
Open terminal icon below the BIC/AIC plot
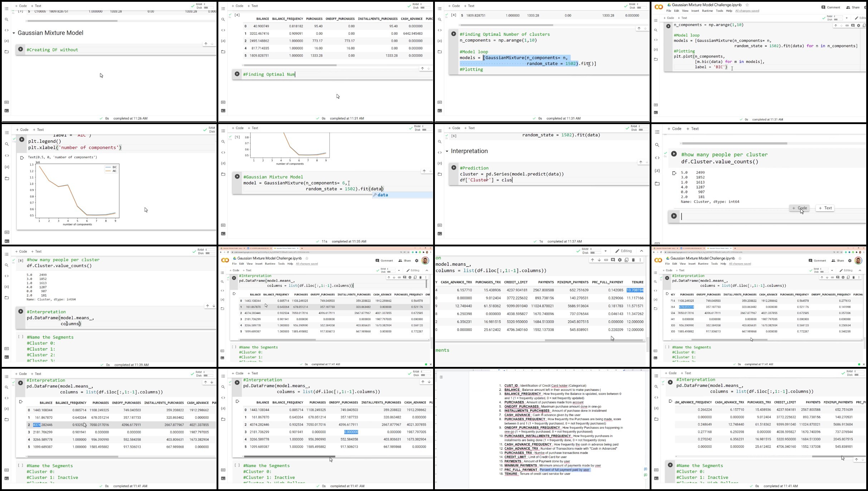[7, 241]
